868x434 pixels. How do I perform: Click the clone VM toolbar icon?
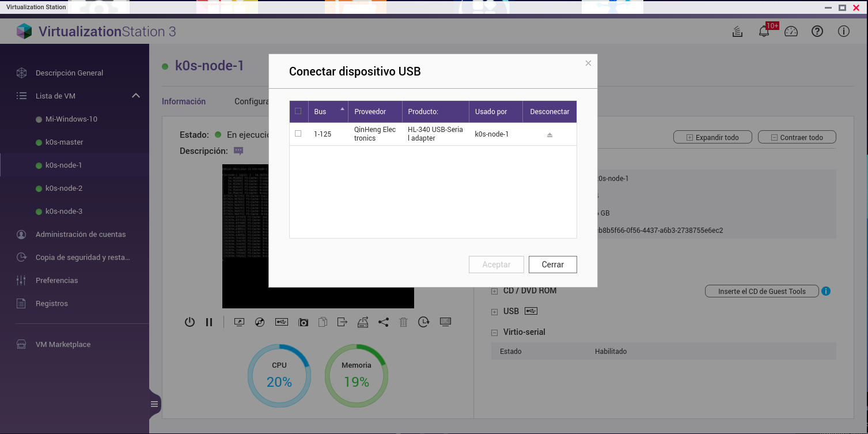(323, 322)
